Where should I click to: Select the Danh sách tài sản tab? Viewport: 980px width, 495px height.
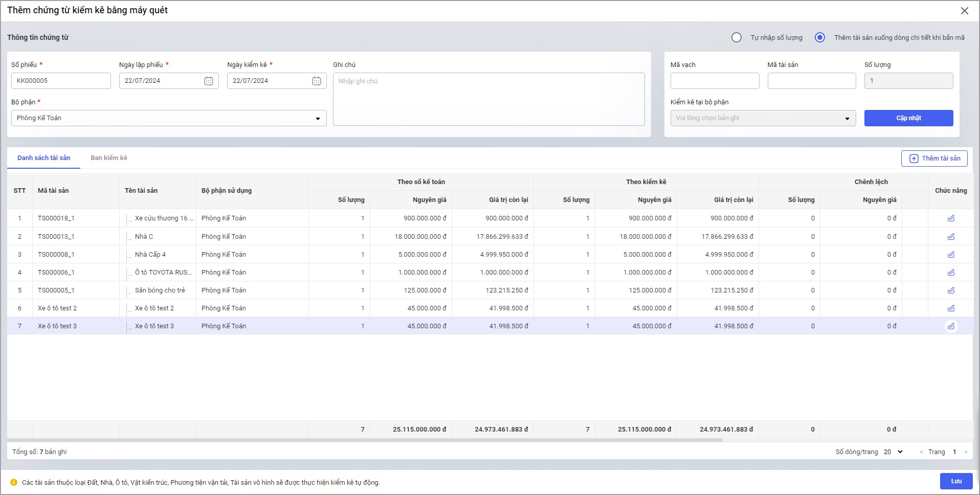pos(43,158)
